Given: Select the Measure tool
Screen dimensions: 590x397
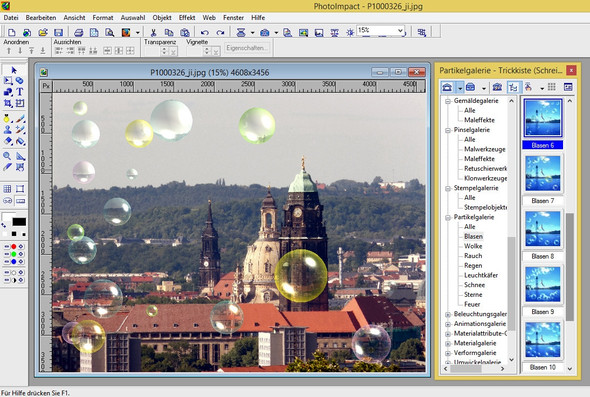Looking at the screenshot, I should tap(20, 156).
